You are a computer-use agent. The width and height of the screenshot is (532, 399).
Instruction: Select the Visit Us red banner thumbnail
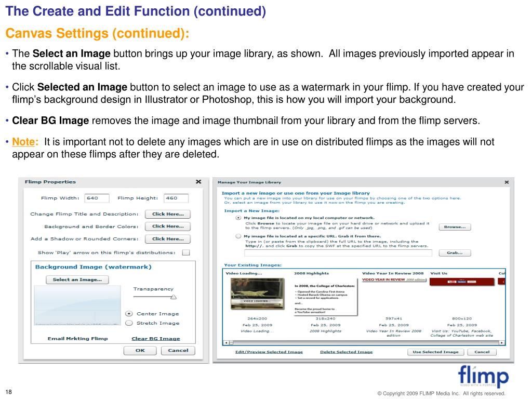point(462,282)
